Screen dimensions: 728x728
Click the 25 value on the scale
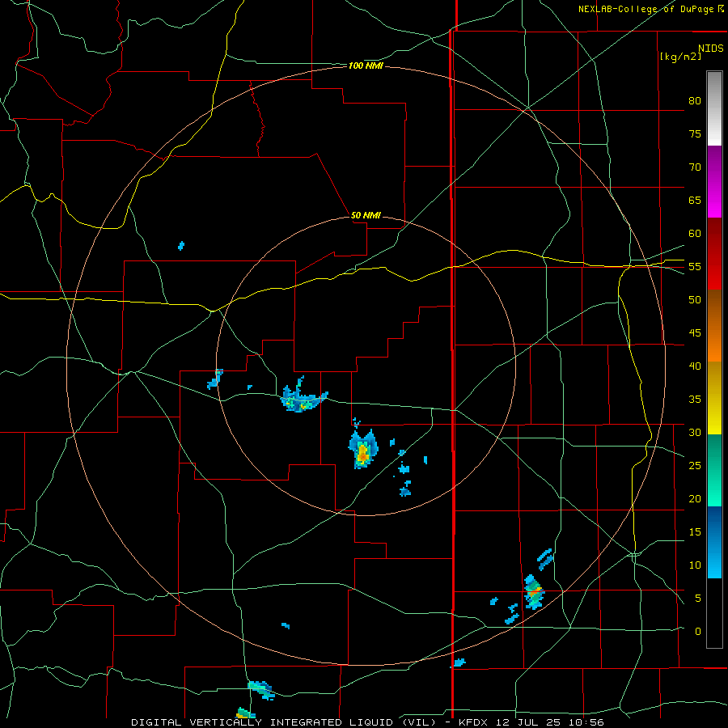click(x=695, y=466)
